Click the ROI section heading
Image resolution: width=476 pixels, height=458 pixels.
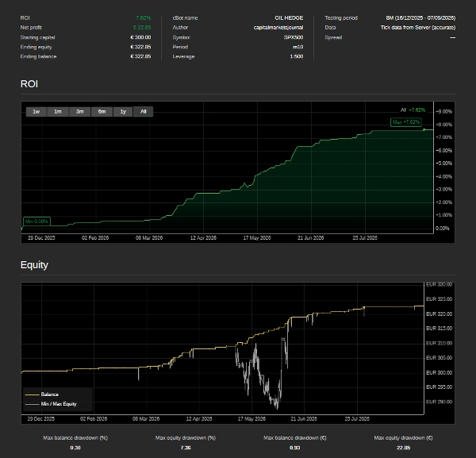[29, 84]
